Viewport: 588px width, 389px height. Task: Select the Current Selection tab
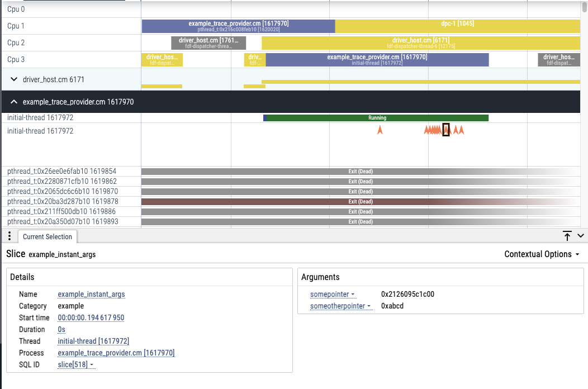pos(47,236)
